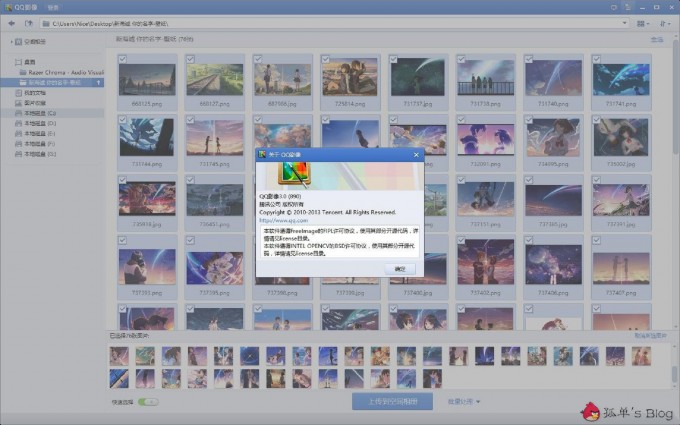Screen dimensions: 680x425
Task: Open 图片收藏 in the sidebar
Action: 35,103
